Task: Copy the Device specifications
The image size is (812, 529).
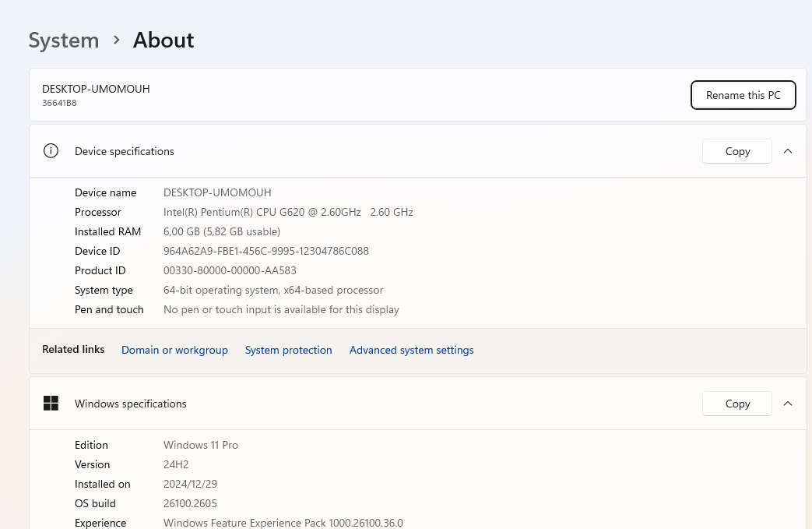Action: (736, 151)
